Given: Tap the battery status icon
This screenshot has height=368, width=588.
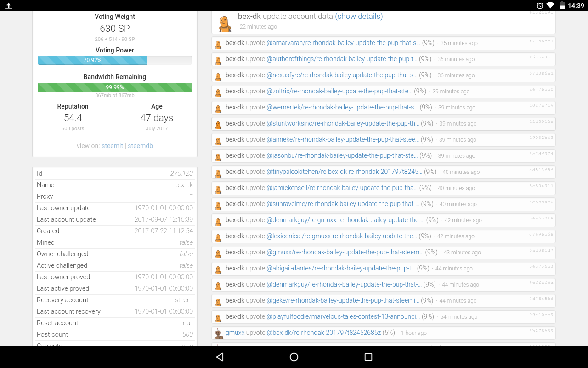Looking at the screenshot, I should (562, 6).
